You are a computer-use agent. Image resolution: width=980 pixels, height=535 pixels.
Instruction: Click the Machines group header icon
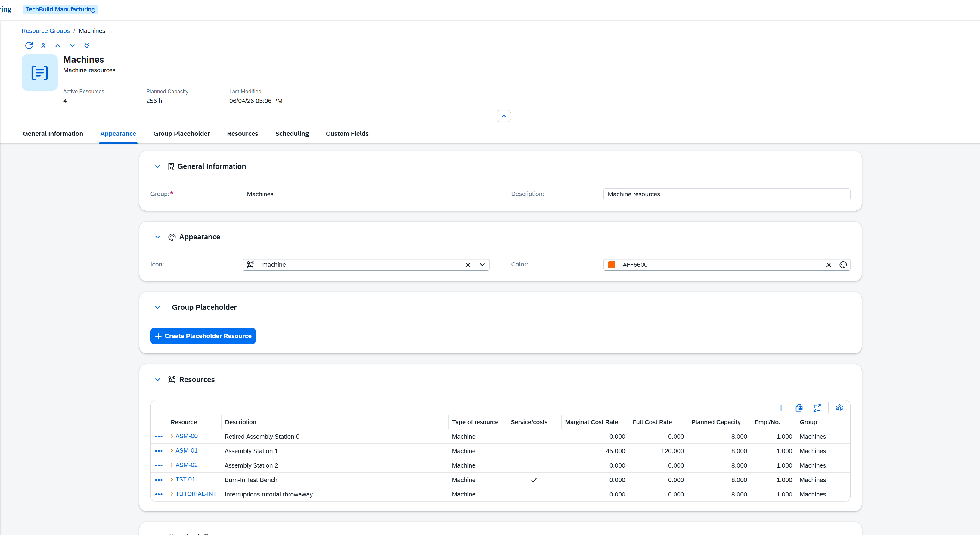click(39, 72)
